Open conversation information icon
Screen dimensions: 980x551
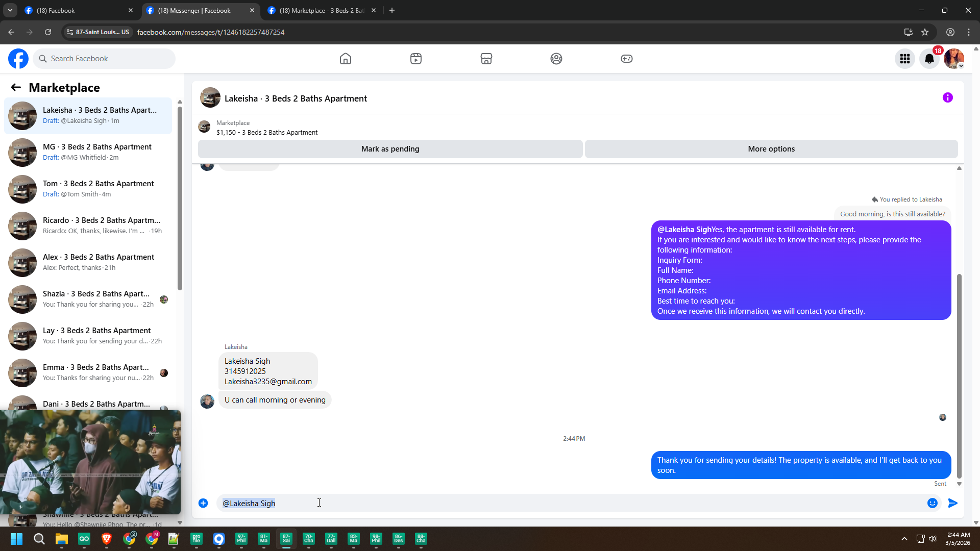[x=948, y=97]
